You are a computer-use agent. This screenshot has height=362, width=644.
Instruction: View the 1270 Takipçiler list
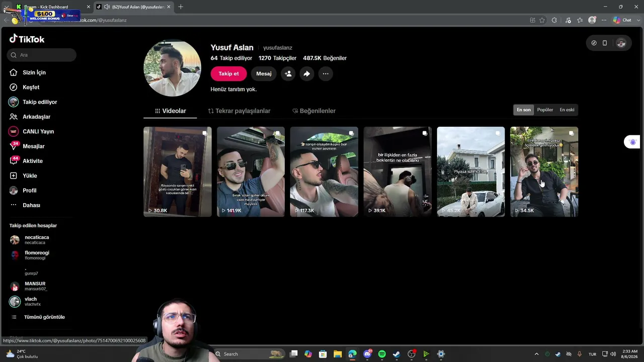[x=277, y=58]
